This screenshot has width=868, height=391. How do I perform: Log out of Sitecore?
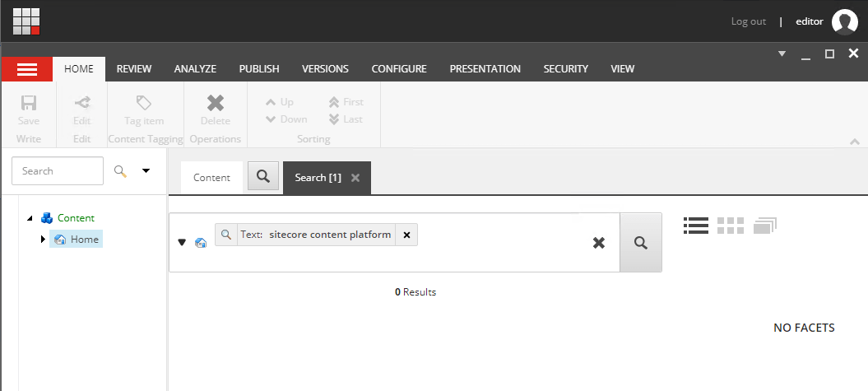pos(749,21)
